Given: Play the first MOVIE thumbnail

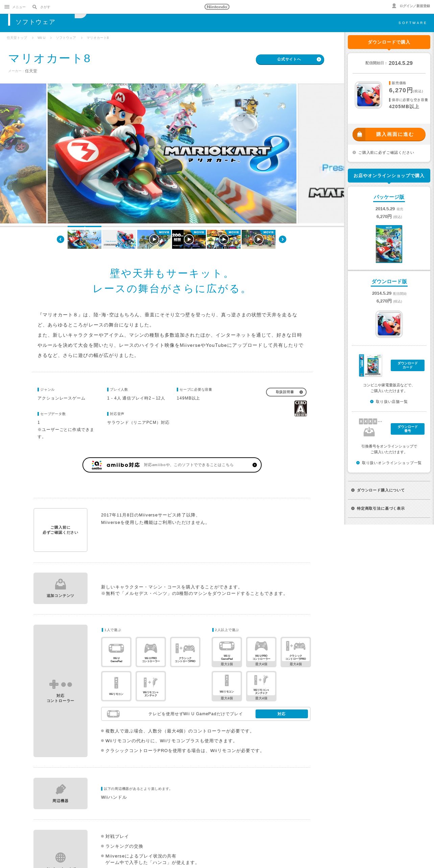Looking at the screenshot, I should point(154,239).
